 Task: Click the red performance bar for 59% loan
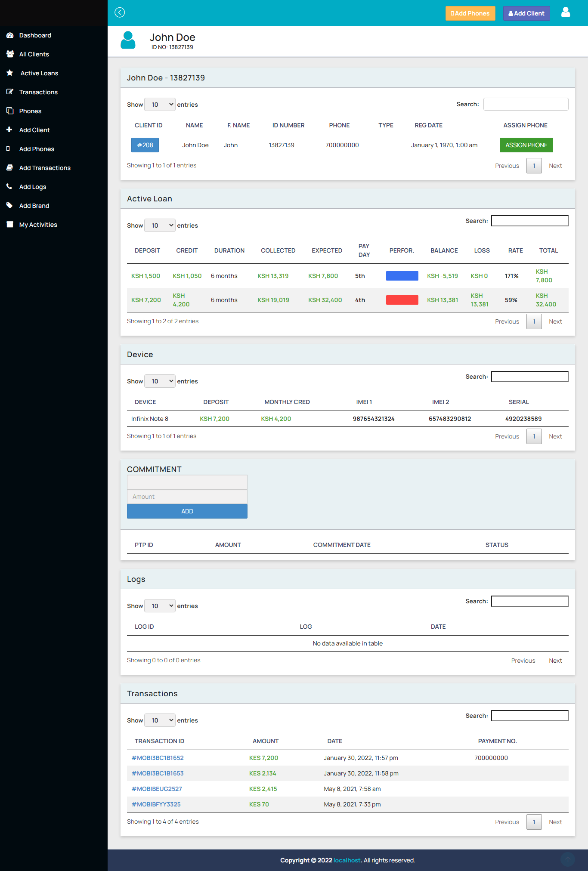tap(402, 300)
